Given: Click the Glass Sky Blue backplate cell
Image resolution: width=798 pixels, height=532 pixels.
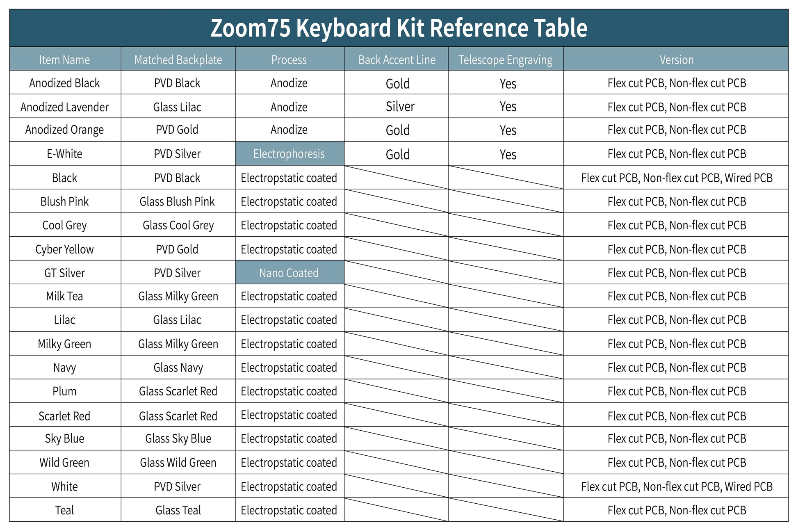Looking at the screenshot, I should tap(178, 438).
